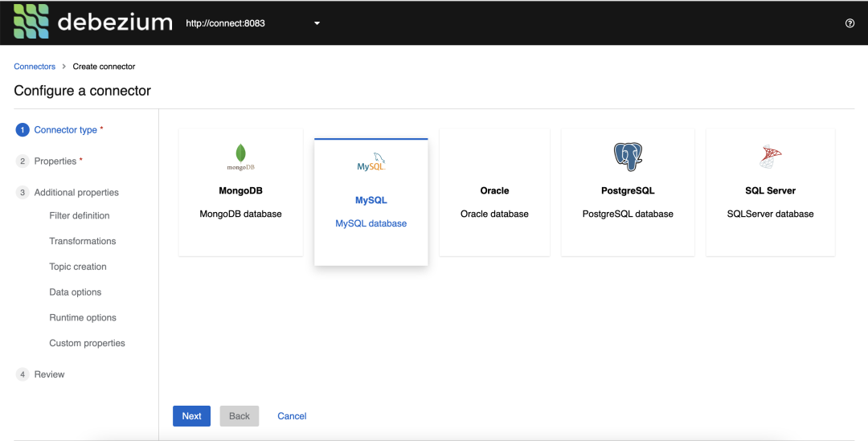This screenshot has width=868, height=441.
Task: Click the disabled Back button
Action: click(x=240, y=416)
